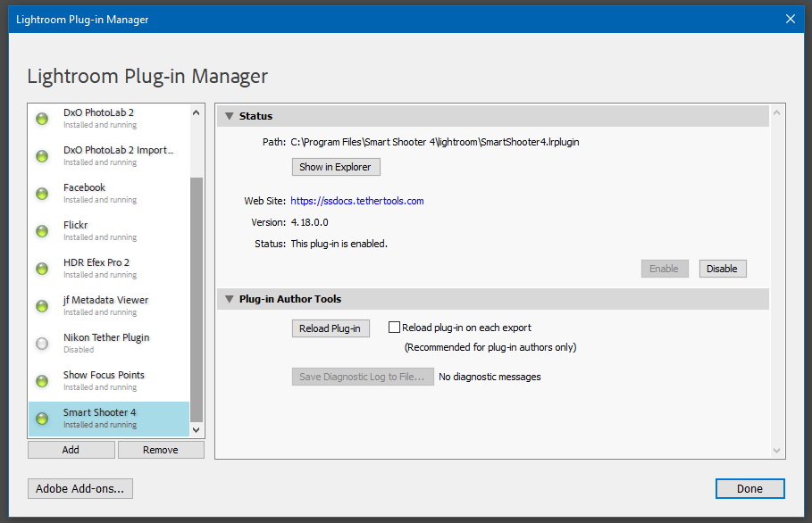Enable Reload plug-in on each export

click(394, 328)
